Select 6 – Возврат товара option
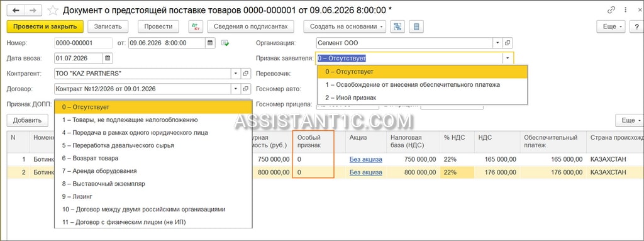The image size is (644, 241). click(x=153, y=158)
